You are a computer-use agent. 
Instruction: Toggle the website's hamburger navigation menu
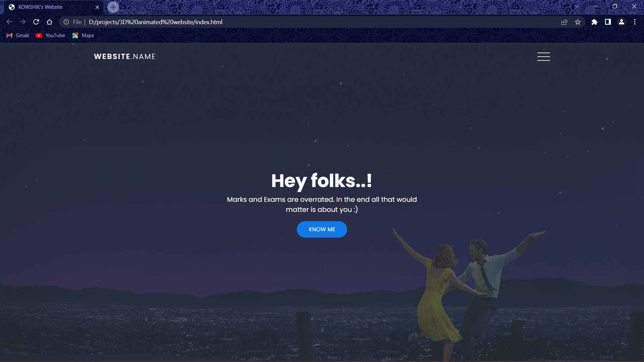tap(543, 56)
